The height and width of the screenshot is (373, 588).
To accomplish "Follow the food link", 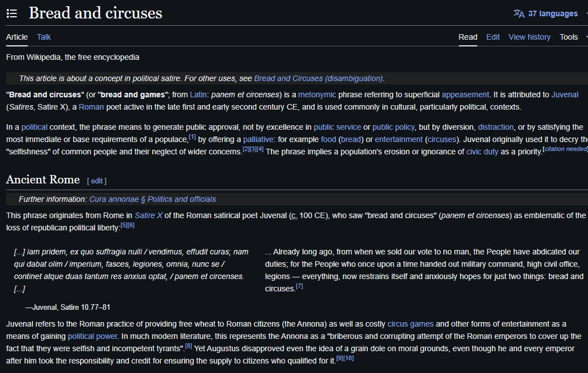I will click(329, 140).
